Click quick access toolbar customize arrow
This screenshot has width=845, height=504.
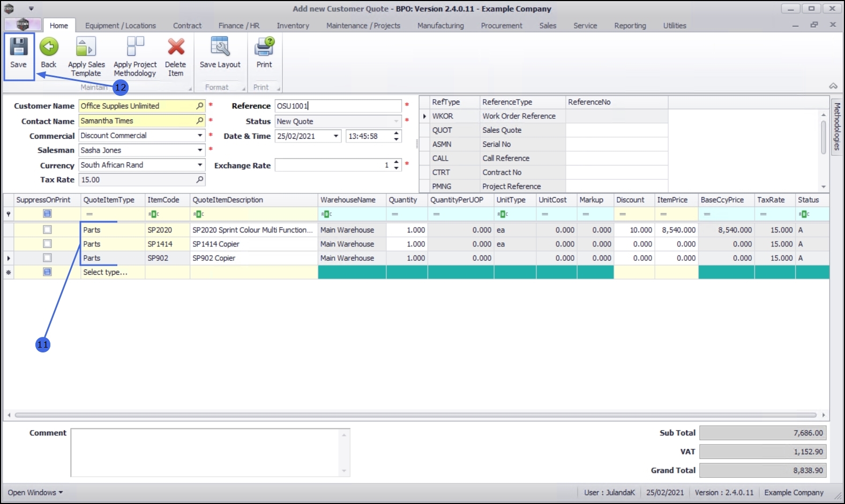tap(31, 9)
